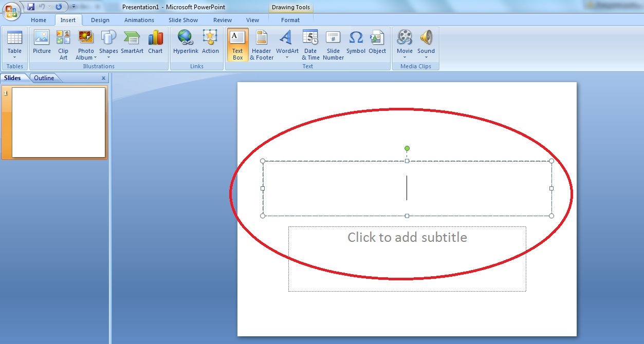
Task: Expand the Table dropdown arrow
Action: click(x=14, y=58)
